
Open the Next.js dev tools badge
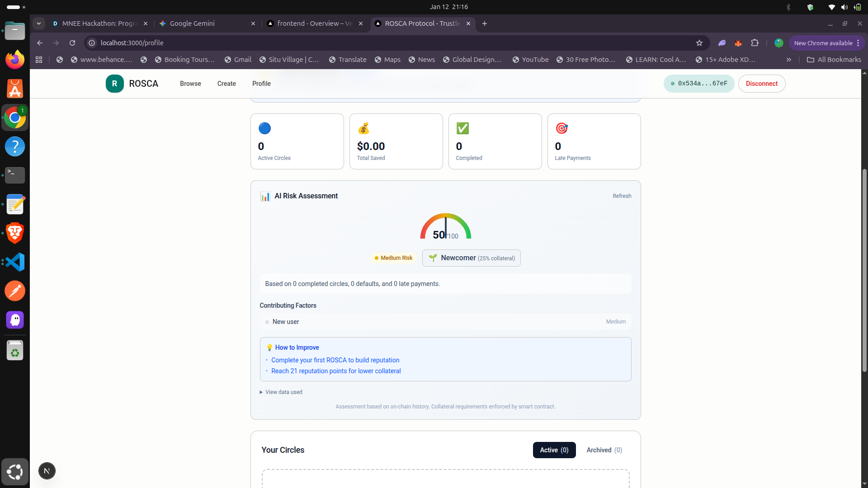47,471
